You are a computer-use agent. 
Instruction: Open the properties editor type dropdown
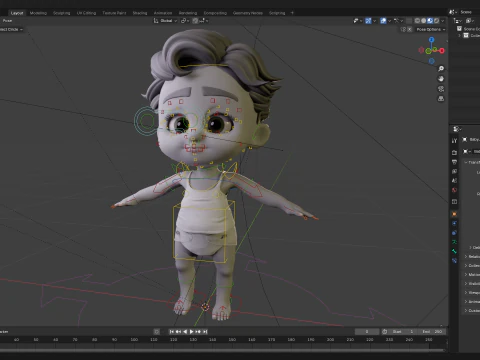(457, 129)
